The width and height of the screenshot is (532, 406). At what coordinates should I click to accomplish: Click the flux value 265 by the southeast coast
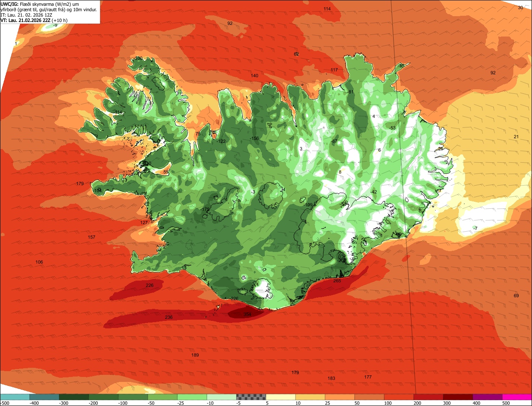tap(337, 281)
